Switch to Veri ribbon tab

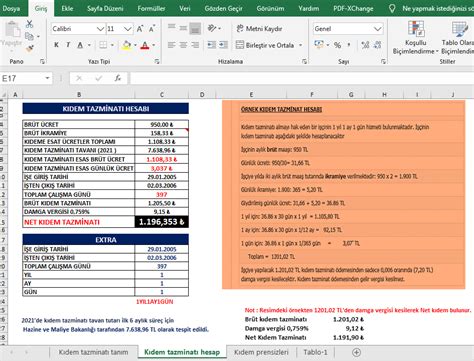point(185,9)
